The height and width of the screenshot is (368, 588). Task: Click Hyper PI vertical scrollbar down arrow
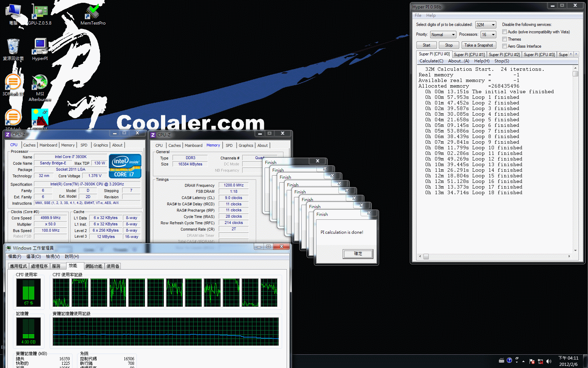[x=575, y=251]
